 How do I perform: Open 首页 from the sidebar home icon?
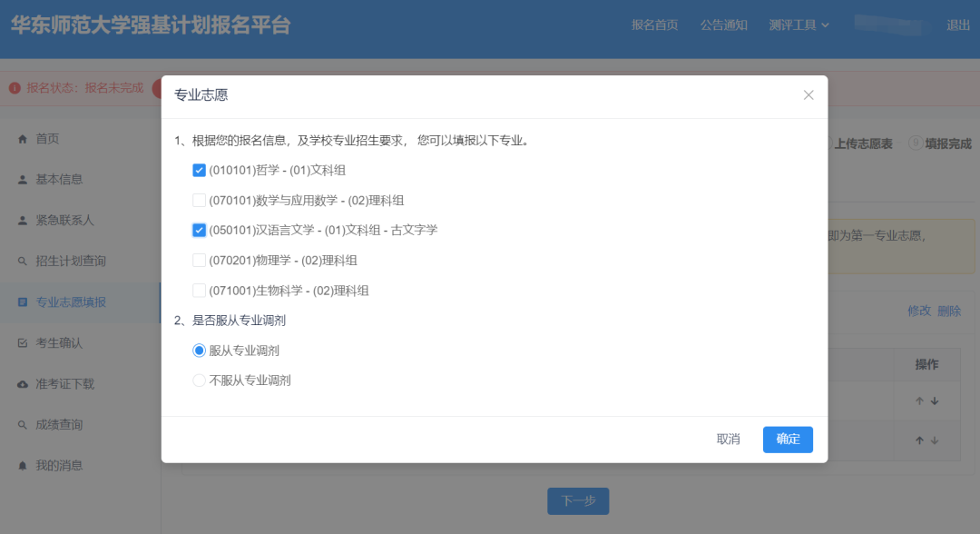(46, 139)
